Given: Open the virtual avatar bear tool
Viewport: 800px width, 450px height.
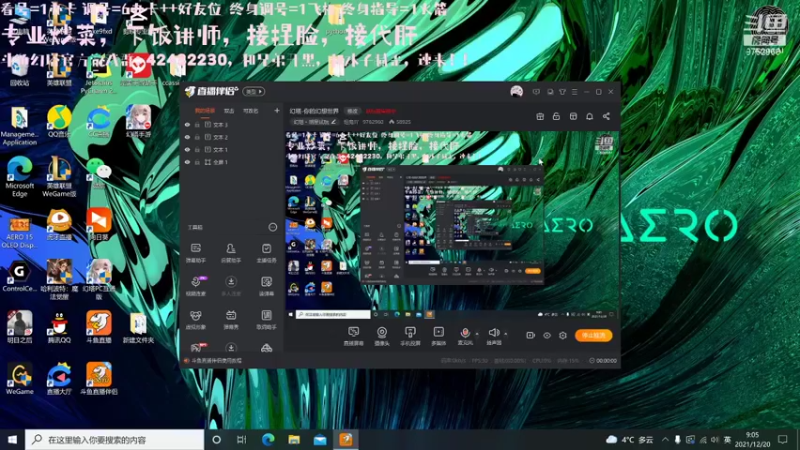Looking at the screenshot, I should click(x=196, y=319).
